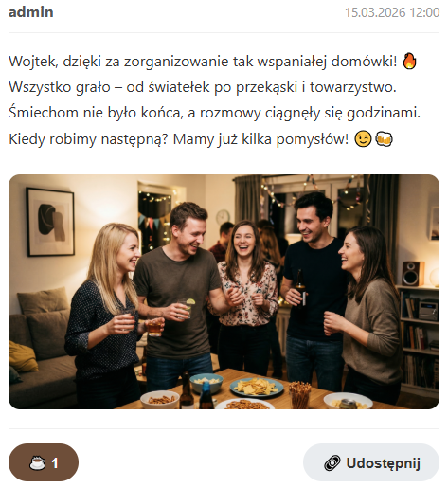Viewport: 448px width, 488px height.
Task: Click the post timestamp 15.03.2026 12:00
Action: point(392,12)
